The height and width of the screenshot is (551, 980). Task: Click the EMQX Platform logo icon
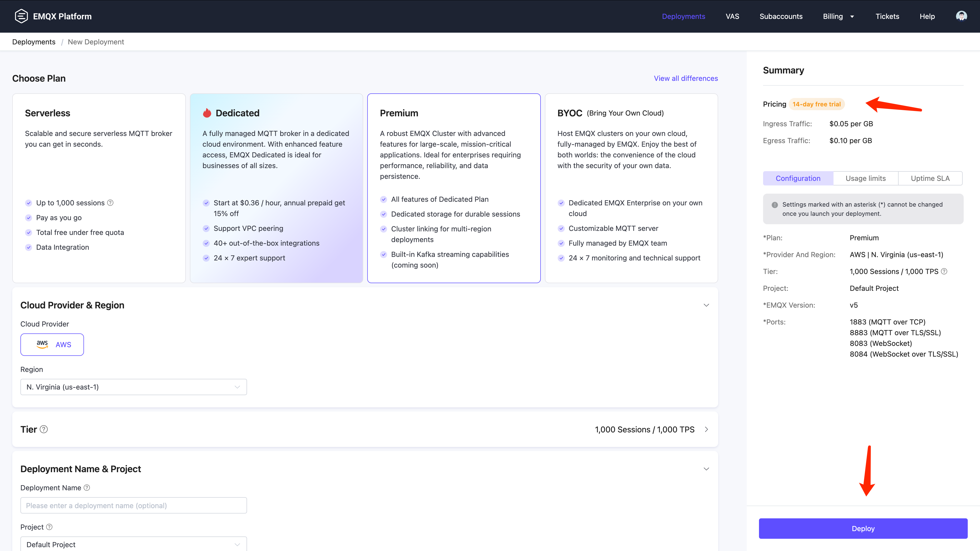(x=21, y=16)
